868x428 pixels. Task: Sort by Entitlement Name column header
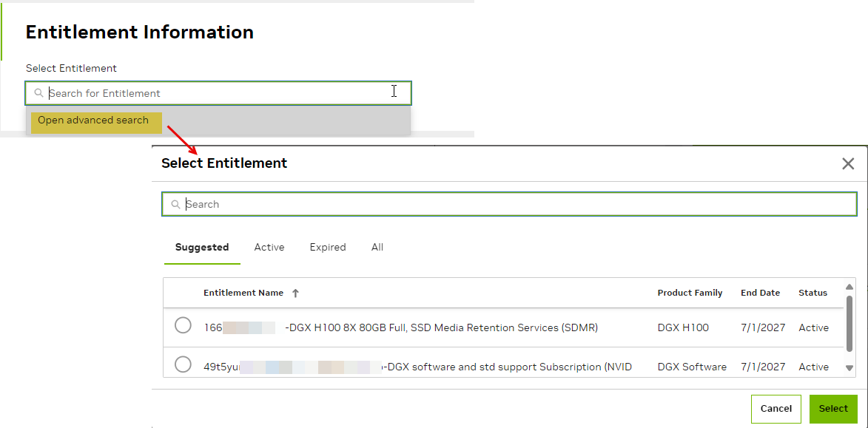pyautogui.click(x=243, y=293)
